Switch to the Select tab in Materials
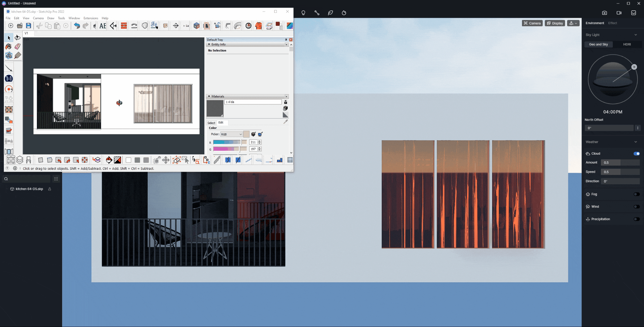 [x=211, y=123]
